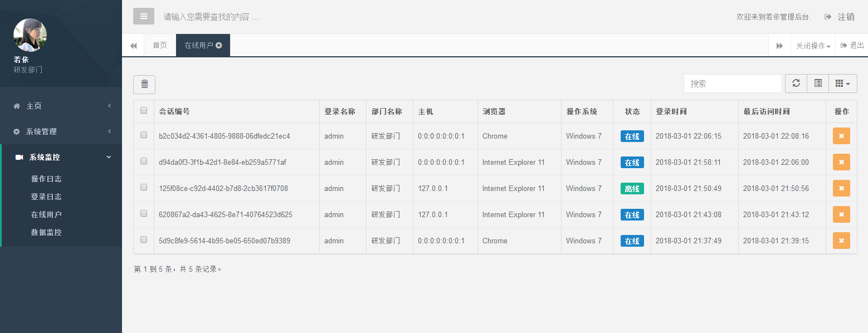The height and width of the screenshot is (333, 868).
Task: Force logout the Chrome 22:06:15 session
Action: [841, 136]
